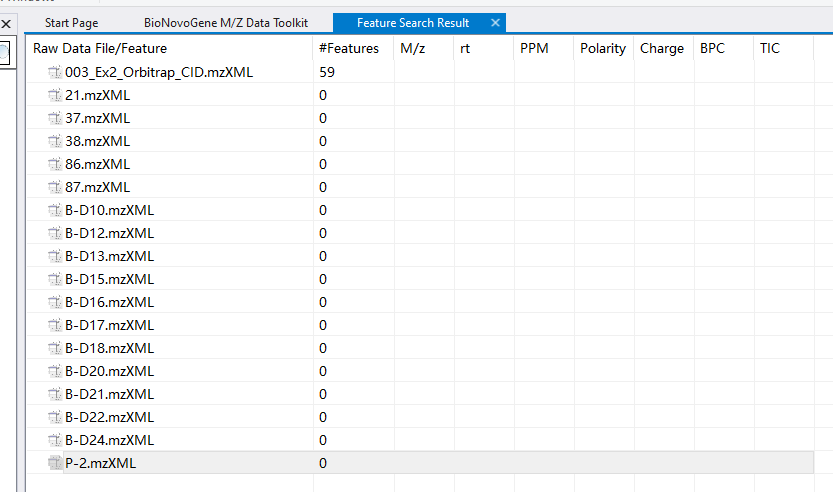The height and width of the screenshot is (492, 833).
Task: Click the M/z column header
Action: click(424, 48)
